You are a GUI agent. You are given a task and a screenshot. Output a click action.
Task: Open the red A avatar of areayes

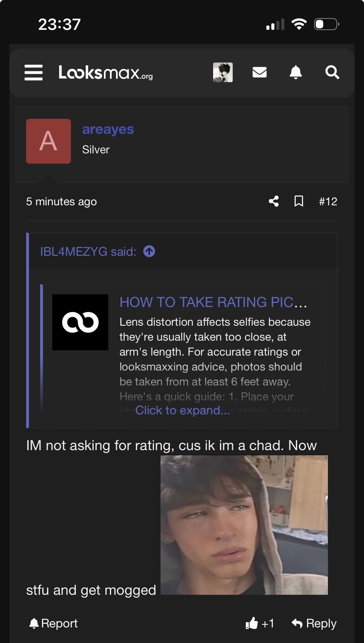point(49,141)
